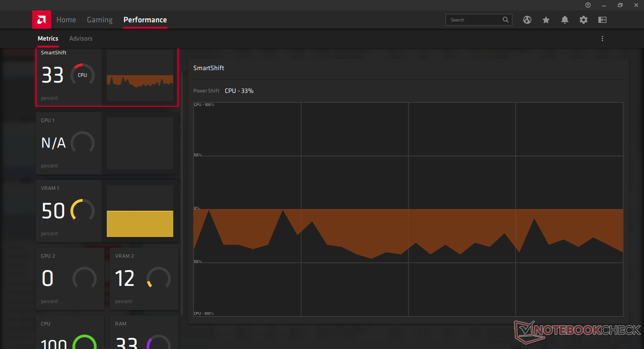Image resolution: width=644 pixels, height=349 pixels.
Task: Show notifications bell
Action: (x=565, y=20)
